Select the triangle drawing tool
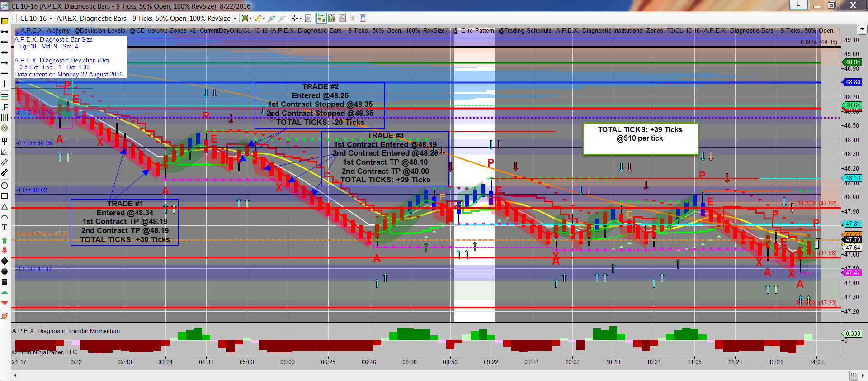The width and height of the screenshot is (868, 381). tap(5, 206)
